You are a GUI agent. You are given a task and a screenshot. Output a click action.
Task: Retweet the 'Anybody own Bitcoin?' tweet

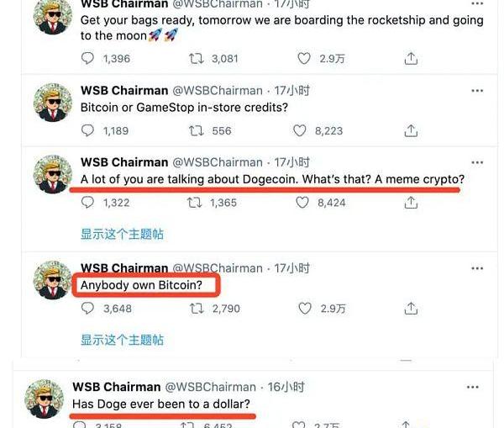(x=197, y=309)
